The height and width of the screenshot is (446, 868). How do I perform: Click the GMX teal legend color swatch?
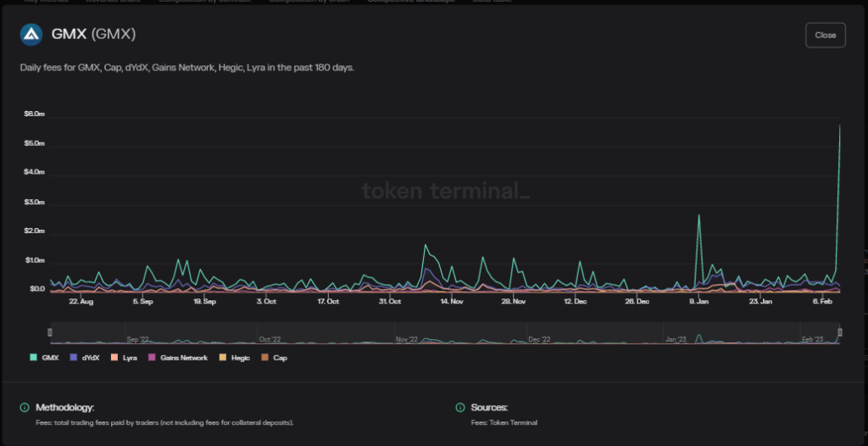tap(33, 358)
